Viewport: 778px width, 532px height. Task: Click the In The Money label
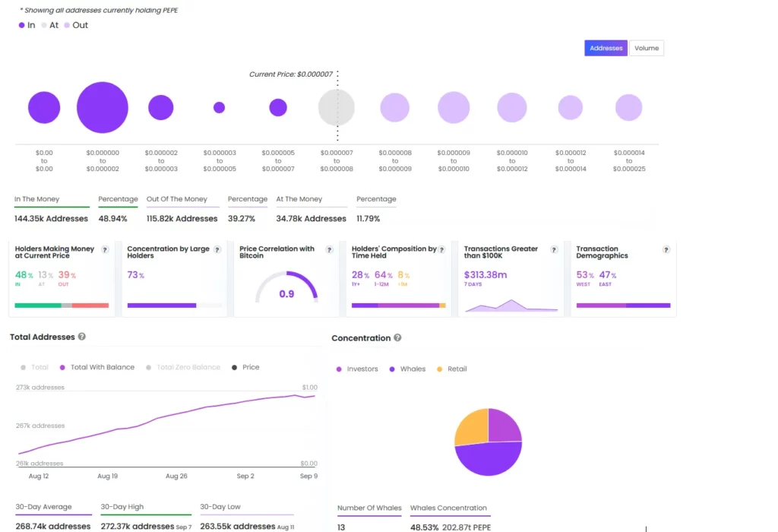pyautogui.click(x=36, y=199)
